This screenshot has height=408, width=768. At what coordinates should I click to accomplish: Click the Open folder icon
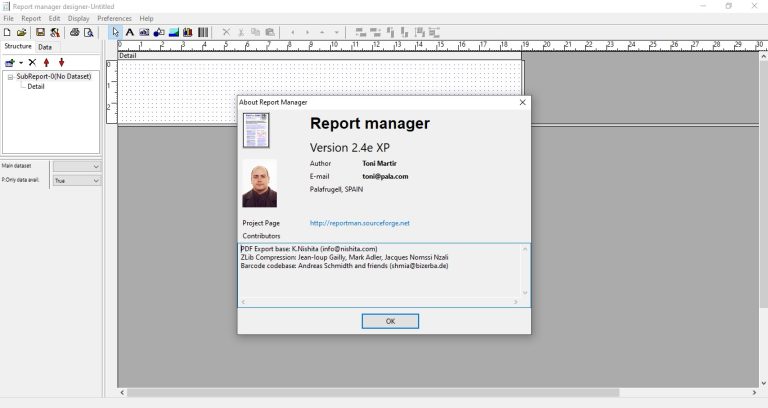point(22,32)
